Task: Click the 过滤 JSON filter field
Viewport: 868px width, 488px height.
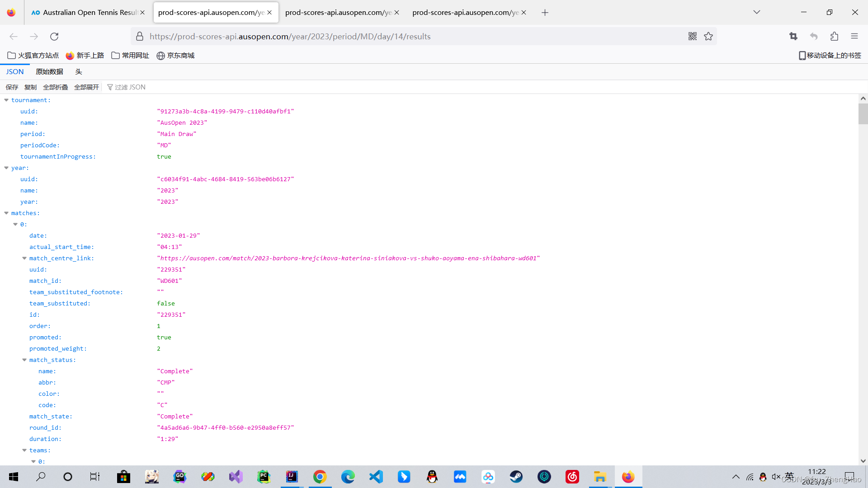Action: (x=130, y=87)
